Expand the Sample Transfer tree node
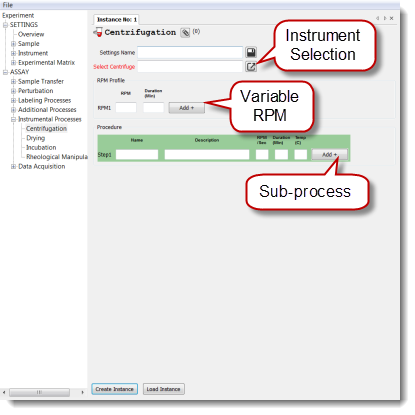 pos(13,81)
